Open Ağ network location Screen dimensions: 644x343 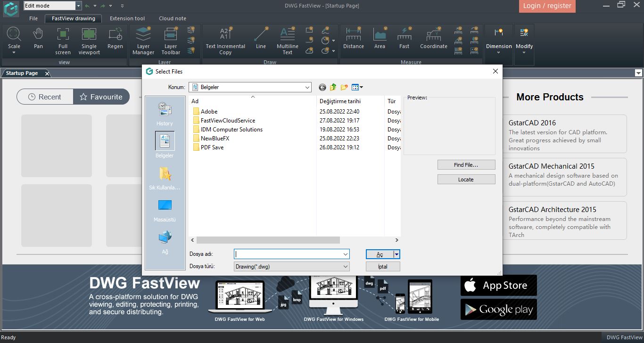[x=165, y=243]
